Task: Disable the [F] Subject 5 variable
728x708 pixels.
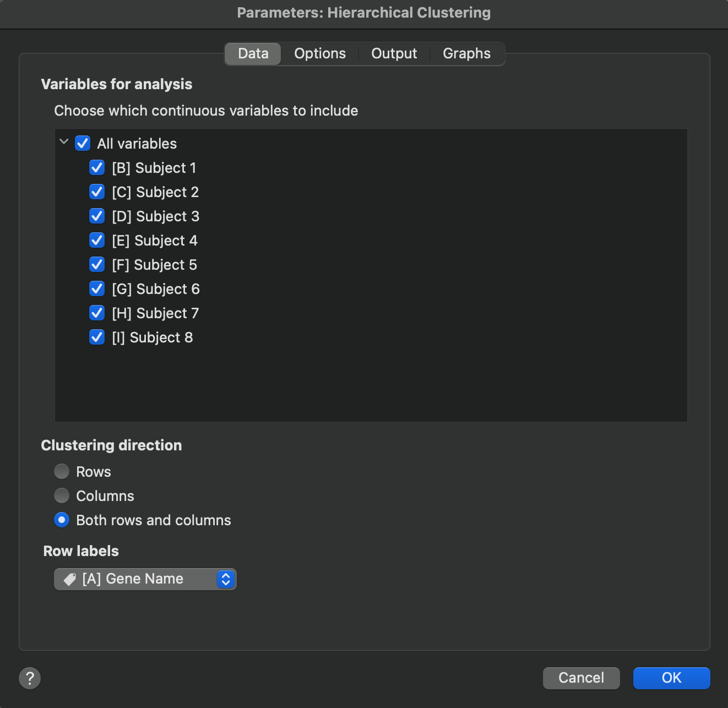Action: (x=97, y=265)
